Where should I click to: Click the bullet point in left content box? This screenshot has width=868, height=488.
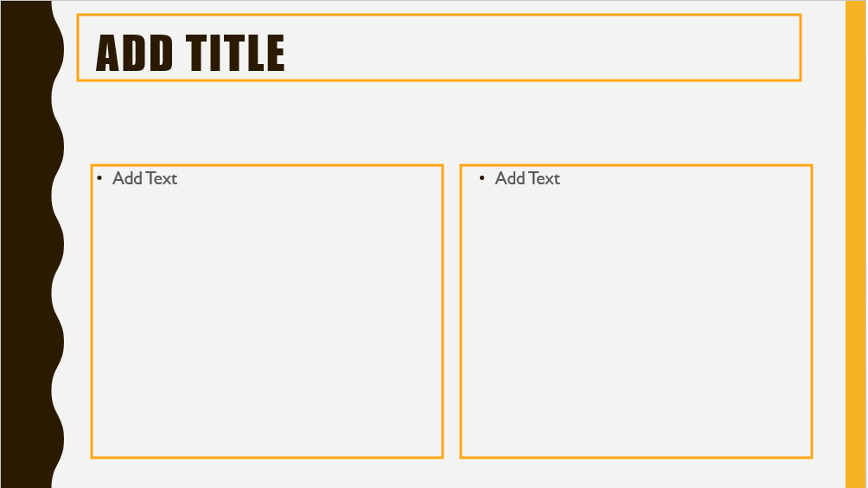pos(99,177)
